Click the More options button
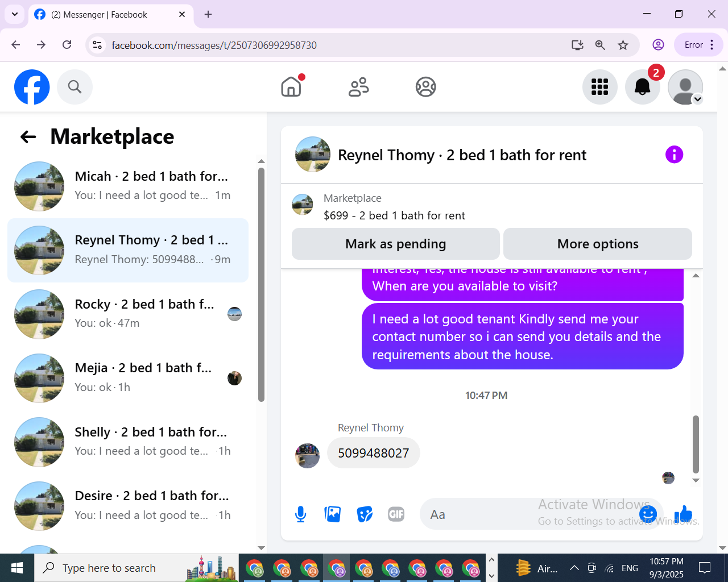Viewport: 728px width, 582px height. [x=598, y=244]
